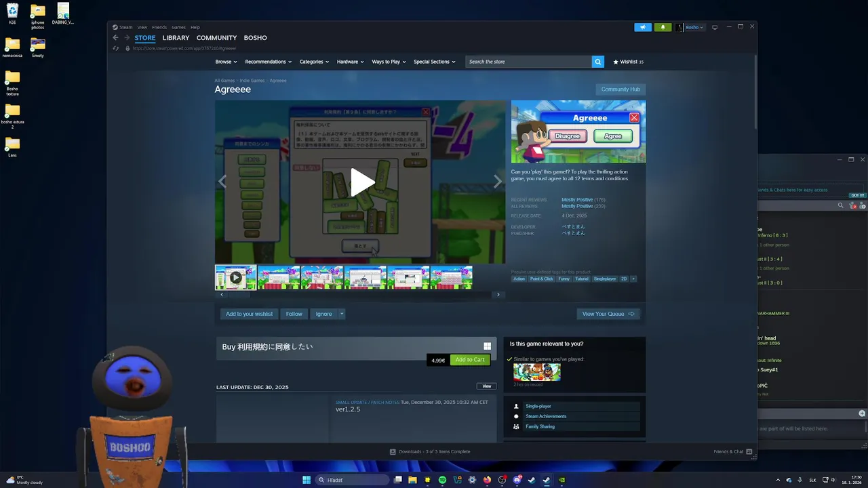Go back with the Steam back arrow
Viewport: 868px width, 488px height.
tap(115, 38)
